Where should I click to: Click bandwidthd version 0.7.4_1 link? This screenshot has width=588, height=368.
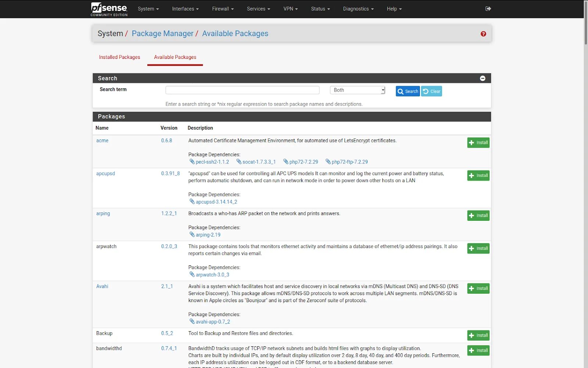[x=169, y=348]
